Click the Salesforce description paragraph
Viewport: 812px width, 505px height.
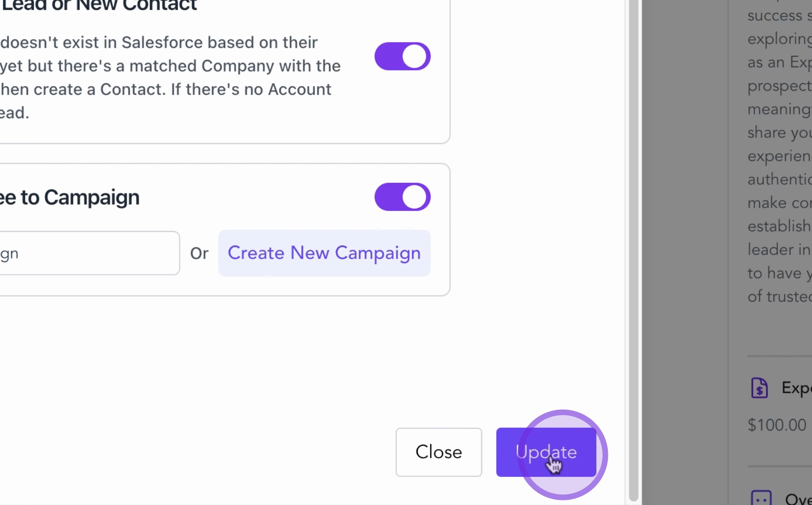168,77
